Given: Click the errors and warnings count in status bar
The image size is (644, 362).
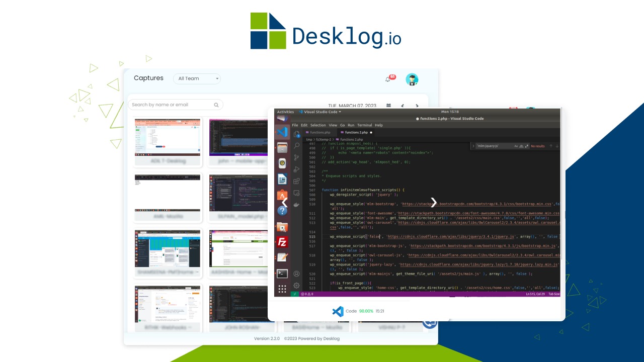Looking at the screenshot, I should pyautogui.click(x=307, y=294).
